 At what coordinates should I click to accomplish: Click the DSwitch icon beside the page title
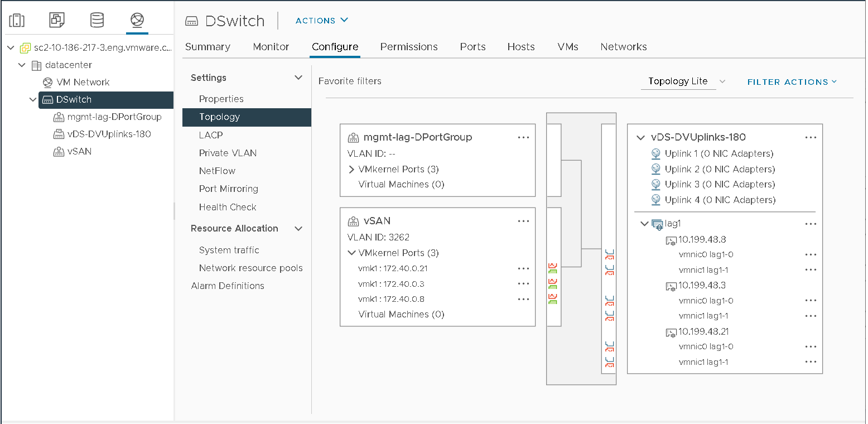click(x=192, y=21)
